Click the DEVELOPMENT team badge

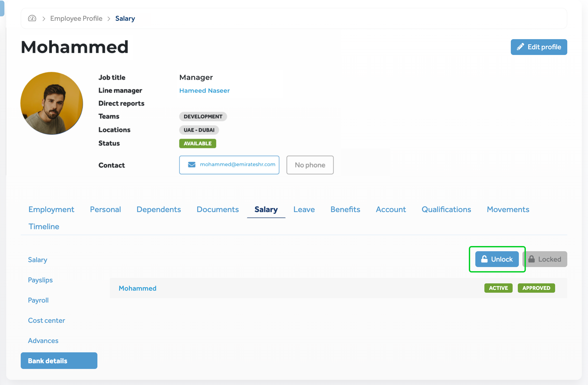(203, 116)
